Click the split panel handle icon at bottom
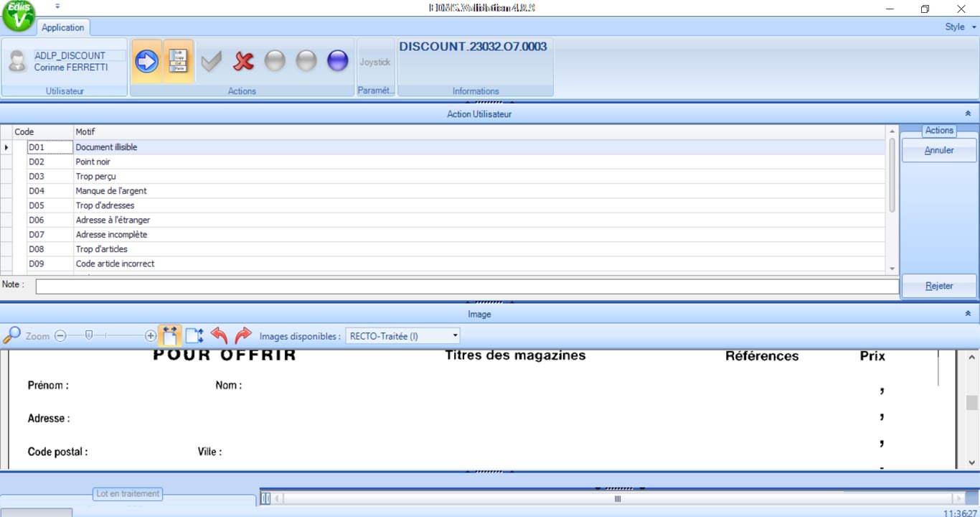Viewport: 980px width, 517px height. pos(265,498)
